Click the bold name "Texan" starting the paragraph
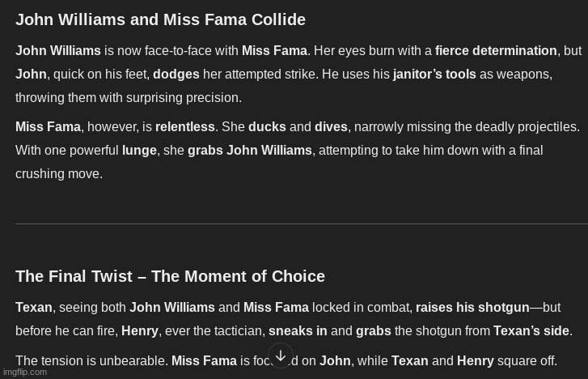 click(x=34, y=308)
